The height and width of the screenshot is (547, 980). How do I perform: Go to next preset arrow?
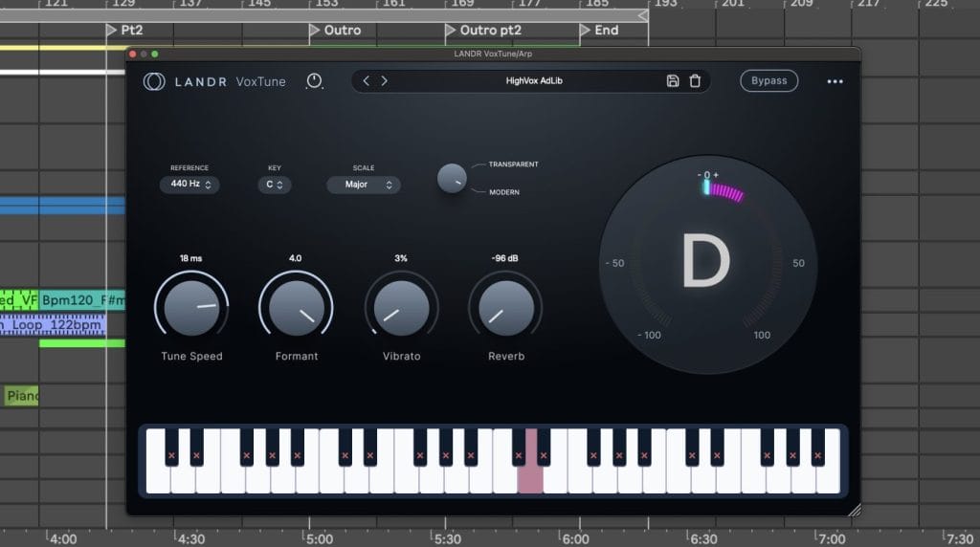point(385,81)
